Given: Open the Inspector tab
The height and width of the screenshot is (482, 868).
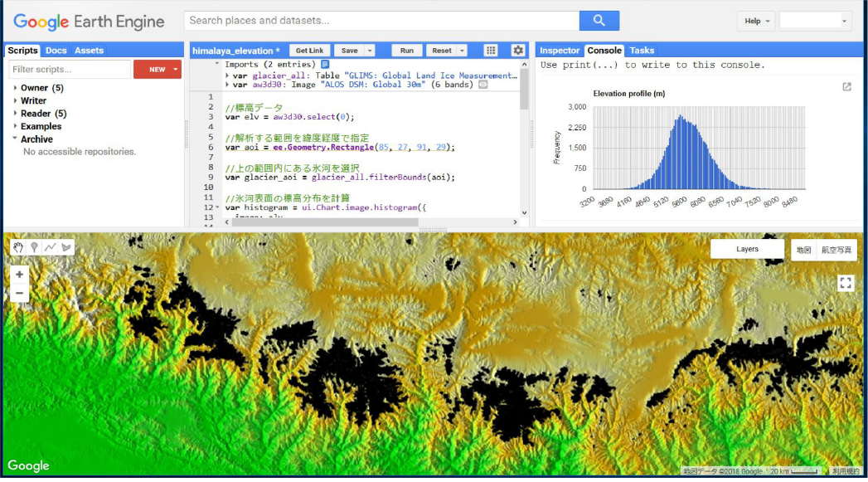Looking at the screenshot, I should coord(559,51).
